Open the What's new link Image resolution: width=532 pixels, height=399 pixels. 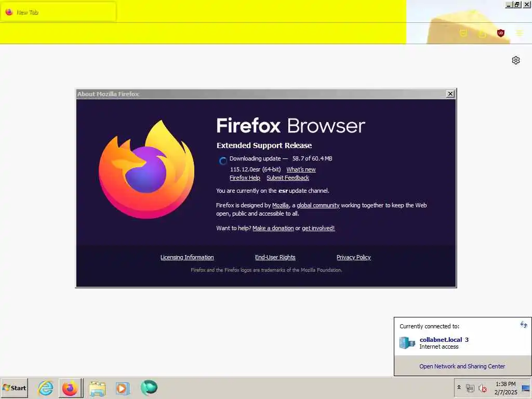301,169
